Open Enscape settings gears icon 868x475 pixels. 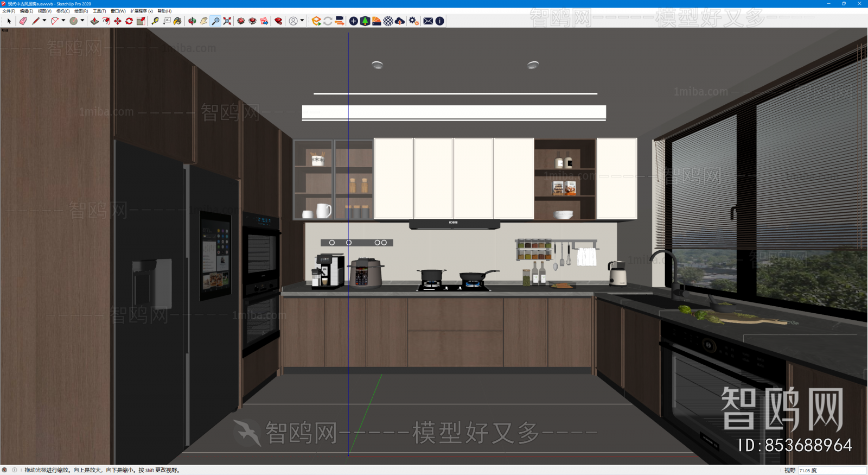point(414,21)
